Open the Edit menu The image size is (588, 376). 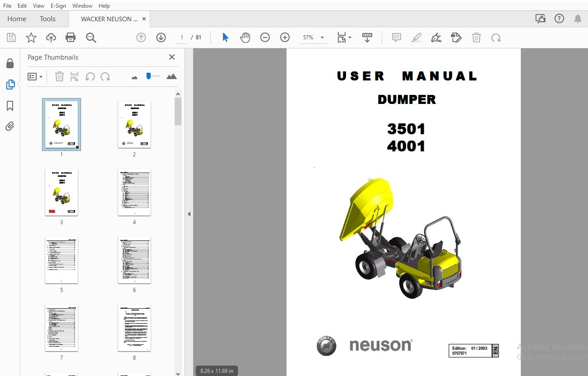(22, 5)
